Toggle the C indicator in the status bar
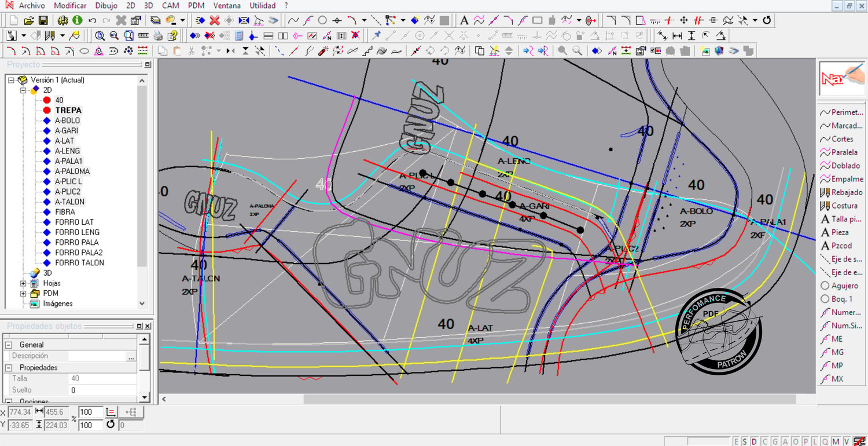Image resolution: width=868 pixels, height=446 pixels. click(x=764, y=441)
